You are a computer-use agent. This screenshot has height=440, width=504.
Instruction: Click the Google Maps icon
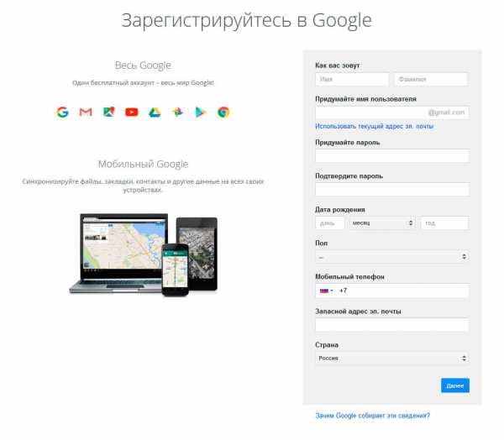point(109,112)
